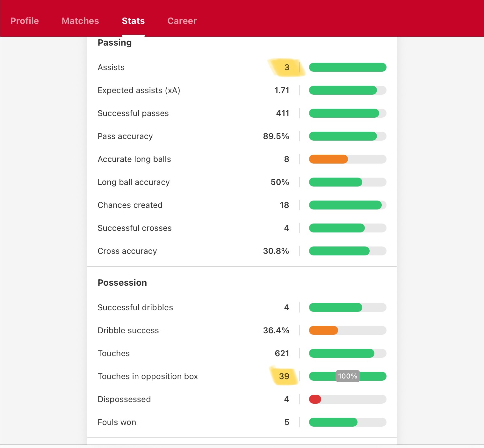Click the 100% tooltip badge
The image size is (484, 448).
pyautogui.click(x=347, y=376)
